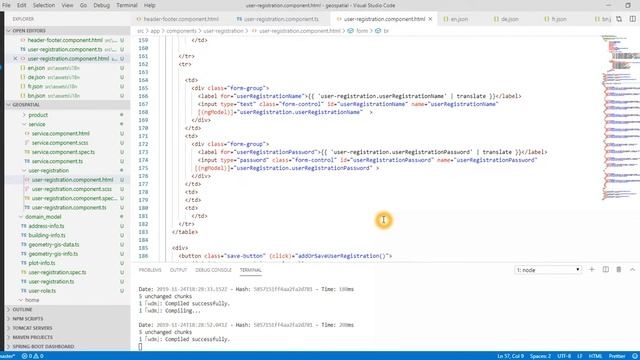This screenshot has width=640, height=360.
Task: Open the View menu
Action: 67,5
